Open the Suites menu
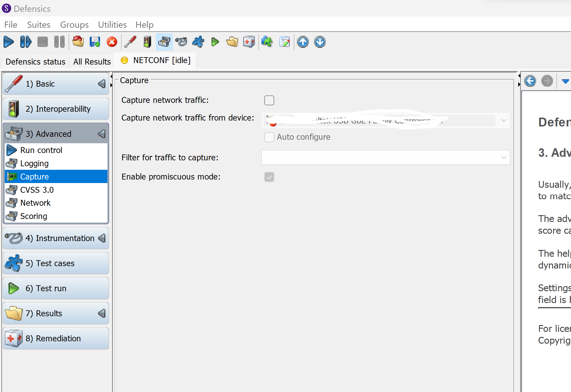This screenshot has width=571, height=392. (38, 25)
